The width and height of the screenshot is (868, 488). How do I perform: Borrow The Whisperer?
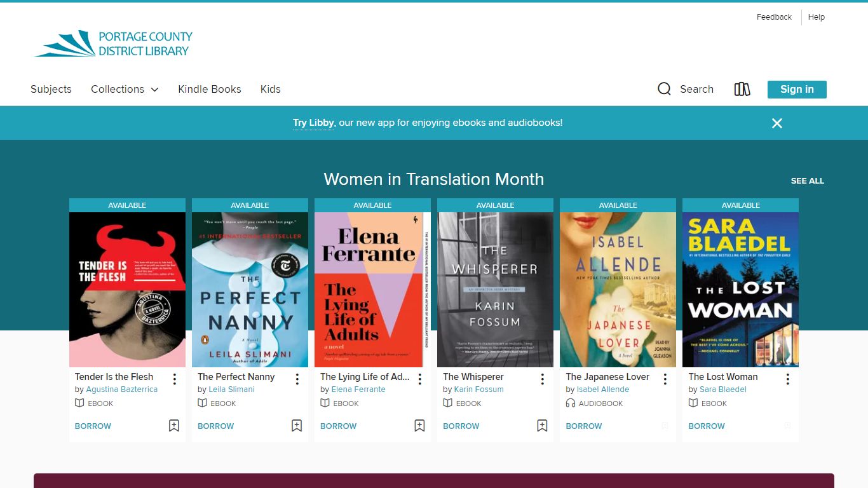click(x=461, y=426)
